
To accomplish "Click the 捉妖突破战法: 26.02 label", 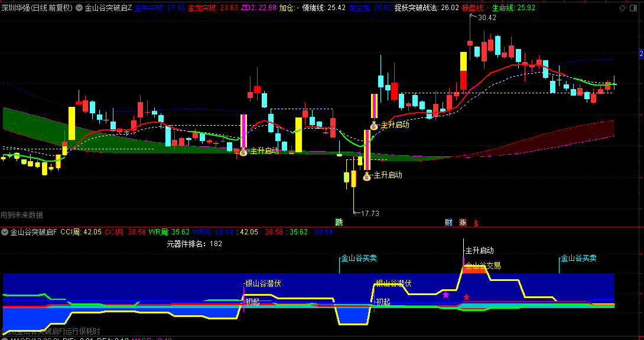I will (427, 8).
